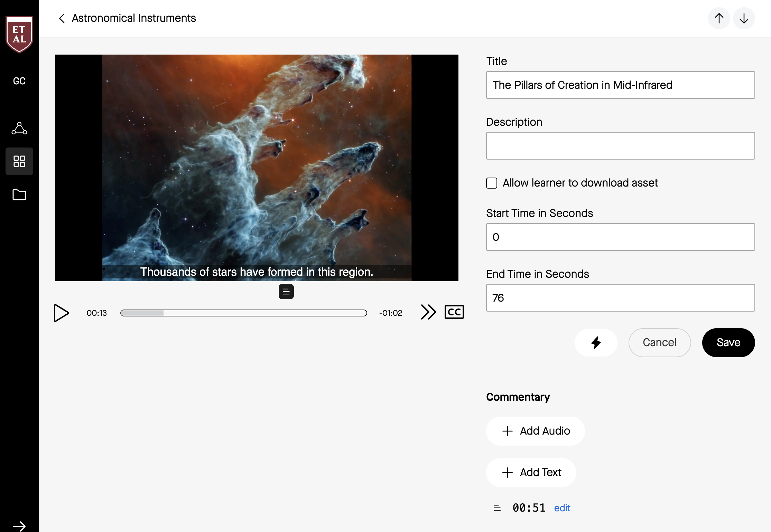Open the GC profile avatar

pyautogui.click(x=19, y=80)
